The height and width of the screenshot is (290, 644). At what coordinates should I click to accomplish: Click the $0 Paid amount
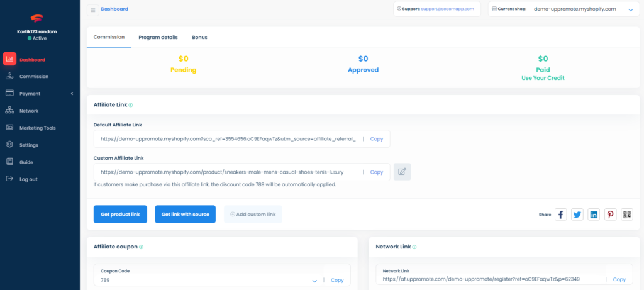point(543,59)
